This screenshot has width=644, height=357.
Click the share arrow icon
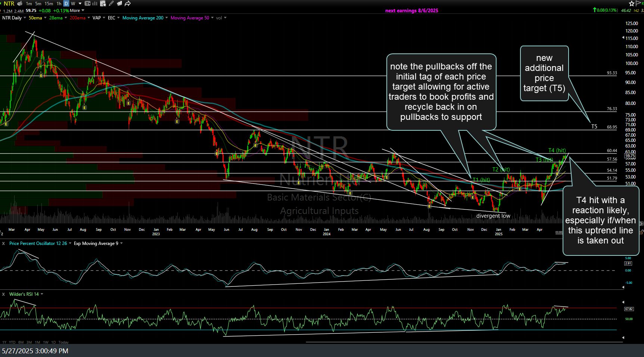[128, 3]
